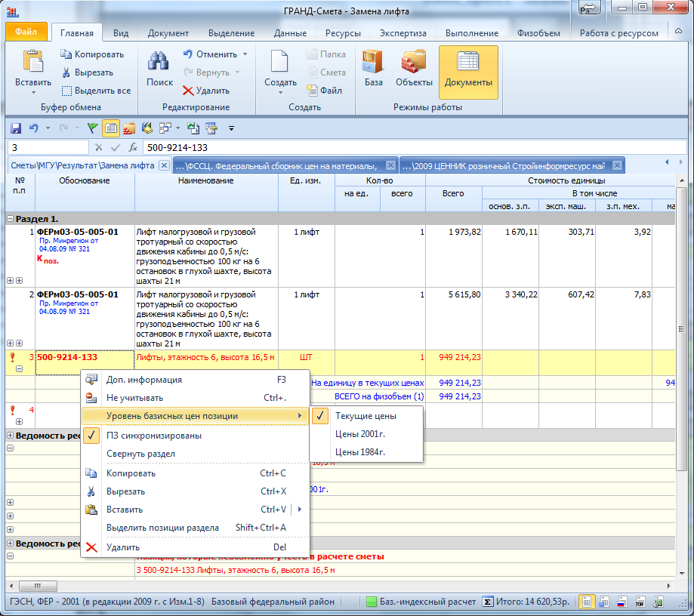Open the Отменить dropdown arrow

pos(245,54)
